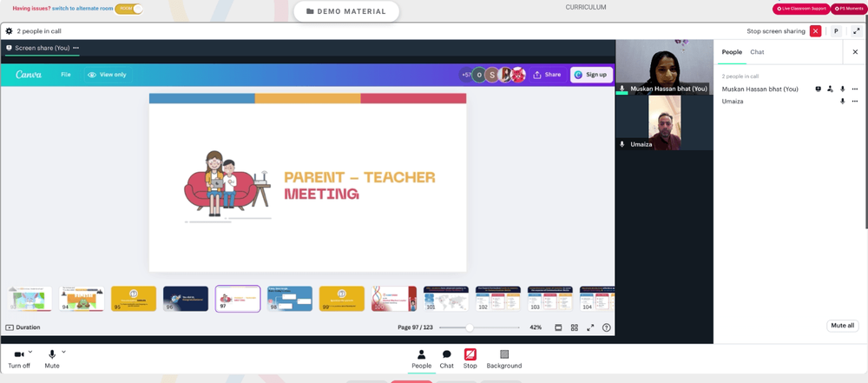
Task: Click mic icon on Umaiza's video tile
Action: coord(622,144)
